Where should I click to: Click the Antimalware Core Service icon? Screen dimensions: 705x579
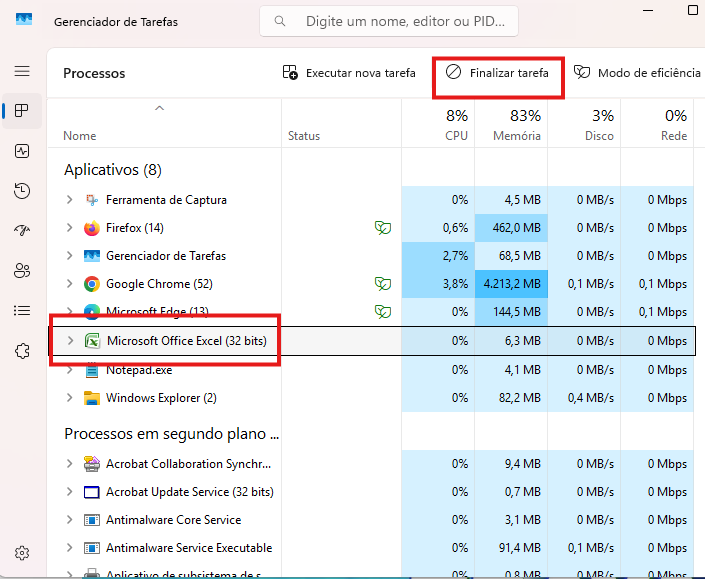92,520
